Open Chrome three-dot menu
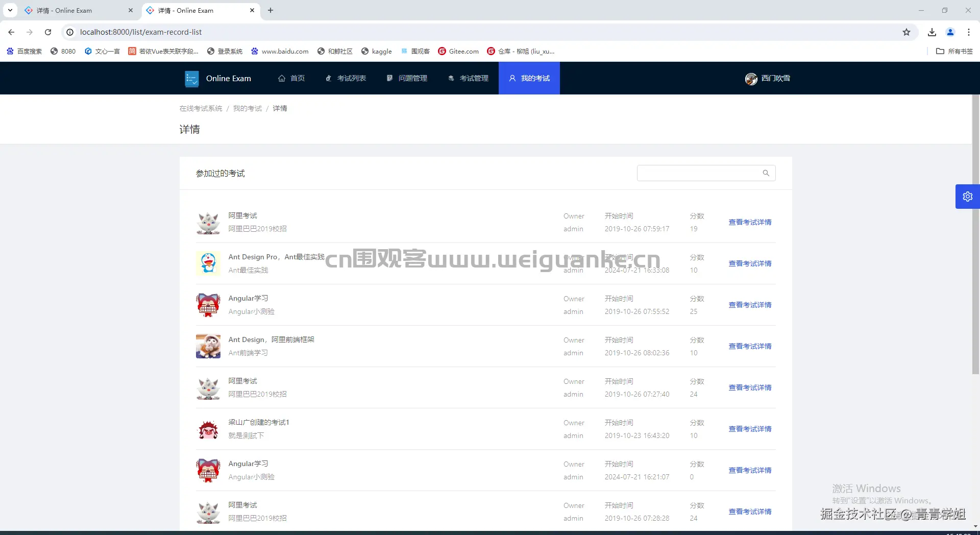 click(969, 32)
